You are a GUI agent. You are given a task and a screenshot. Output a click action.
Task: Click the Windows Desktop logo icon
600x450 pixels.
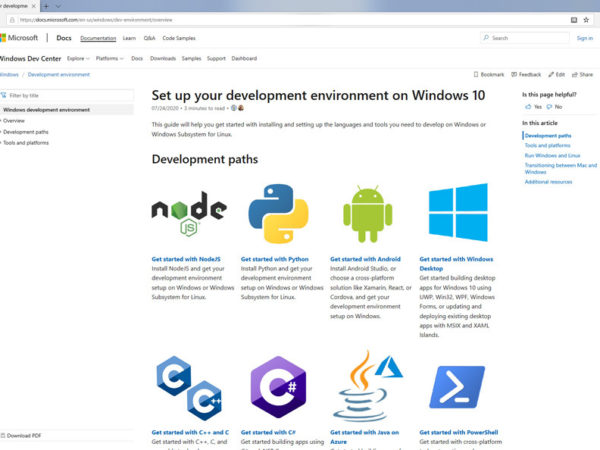point(458,212)
